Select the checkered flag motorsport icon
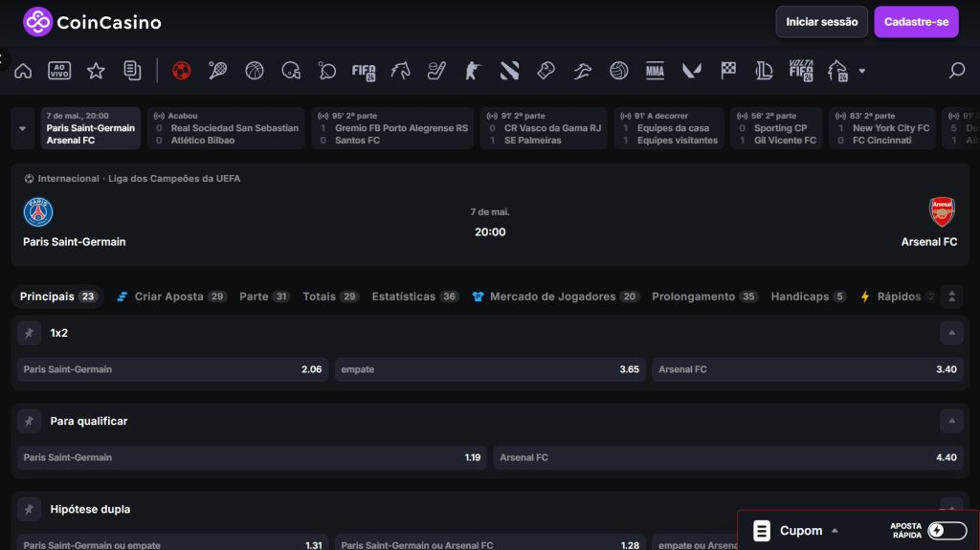The image size is (980, 550). [x=728, y=71]
